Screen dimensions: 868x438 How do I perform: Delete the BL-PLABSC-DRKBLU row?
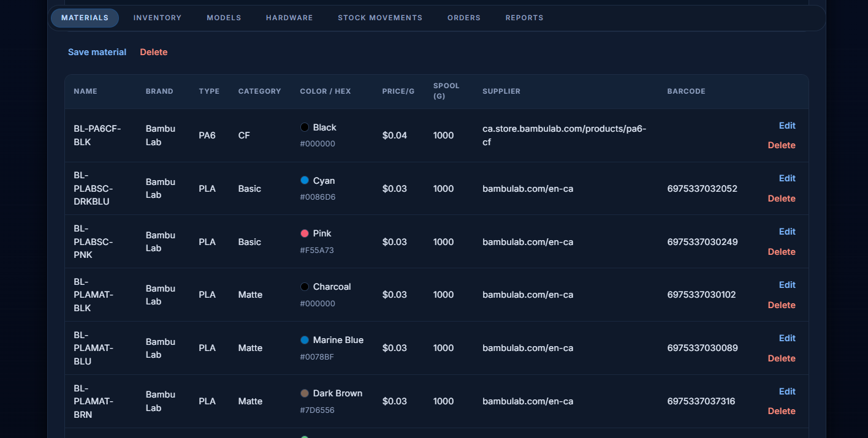click(x=782, y=198)
